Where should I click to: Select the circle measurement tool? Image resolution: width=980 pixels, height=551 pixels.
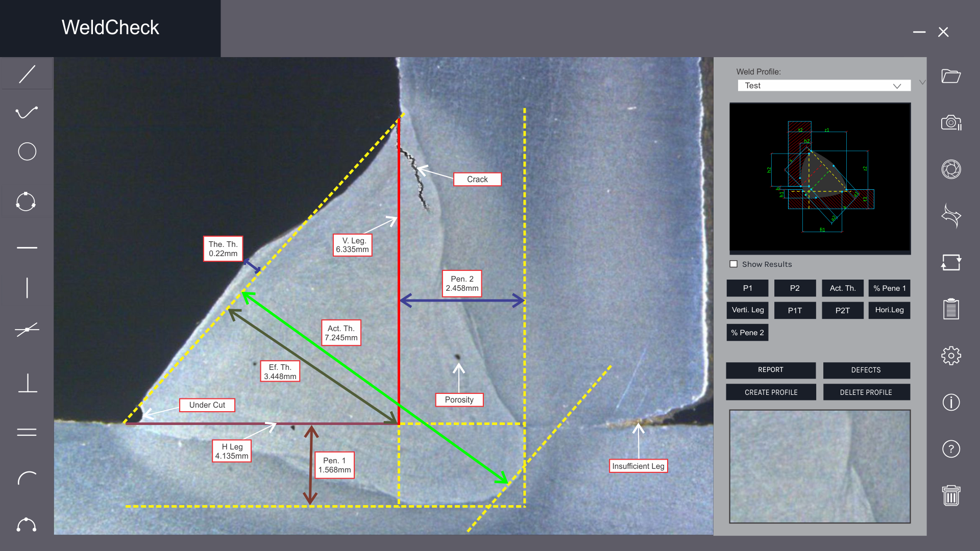coord(27,152)
